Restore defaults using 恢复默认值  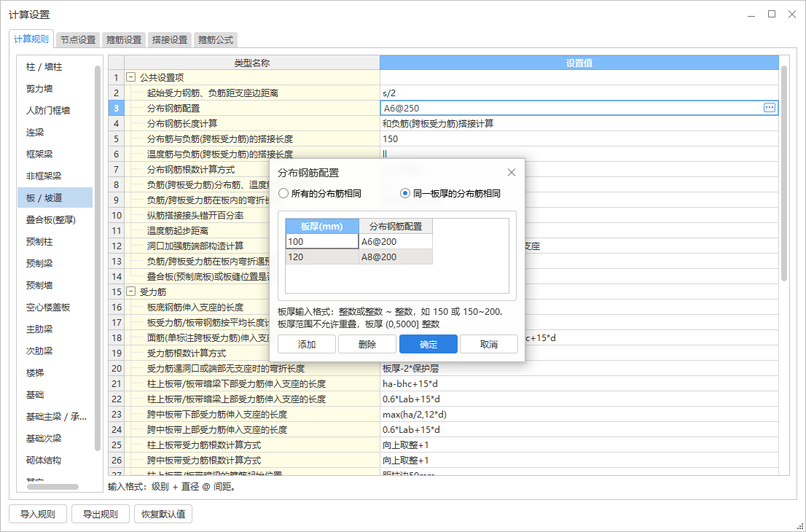point(163,513)
